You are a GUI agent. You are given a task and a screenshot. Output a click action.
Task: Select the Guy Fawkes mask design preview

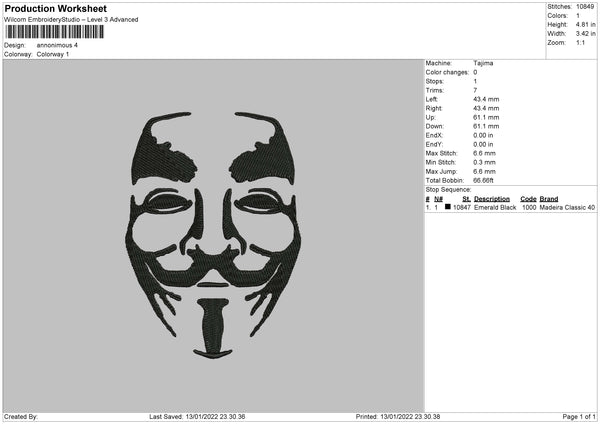point(213,235)
